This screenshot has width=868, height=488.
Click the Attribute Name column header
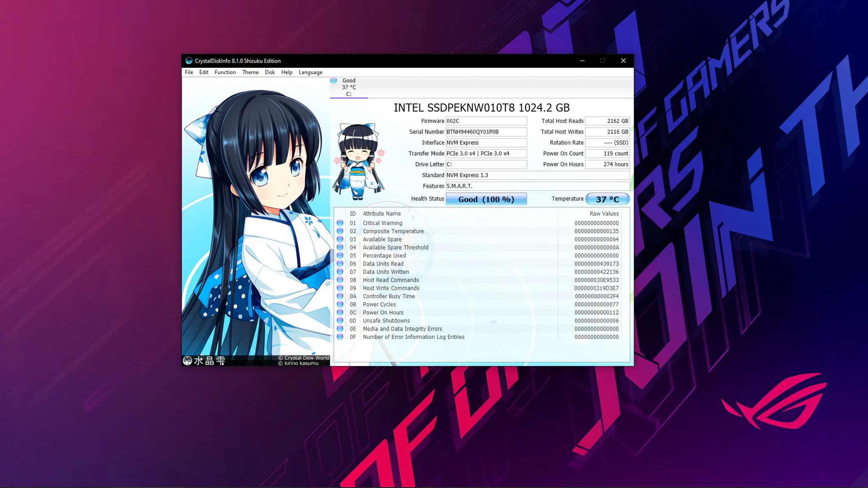click(x=381, y=213)
